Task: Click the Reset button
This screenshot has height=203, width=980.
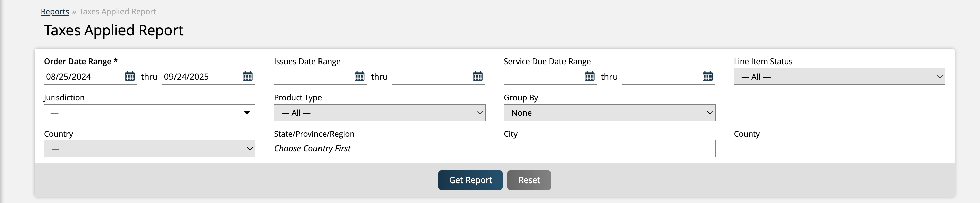Action: point(529,180)
